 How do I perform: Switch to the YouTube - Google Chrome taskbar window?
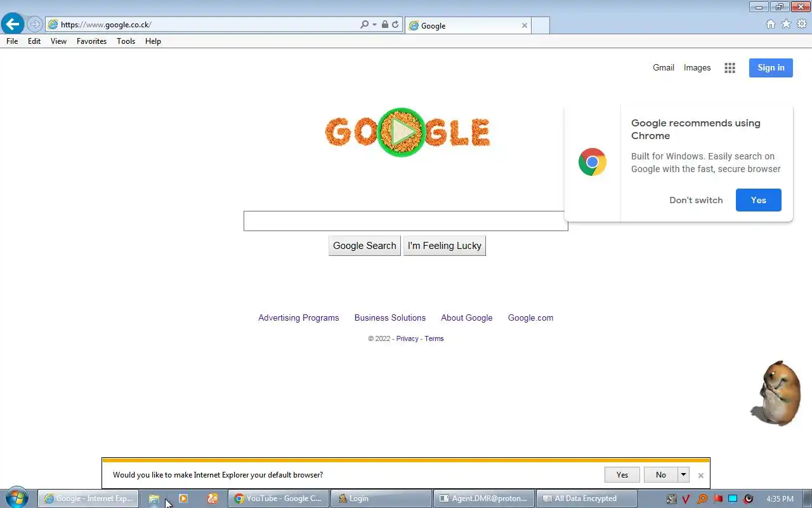coord(278,498)
